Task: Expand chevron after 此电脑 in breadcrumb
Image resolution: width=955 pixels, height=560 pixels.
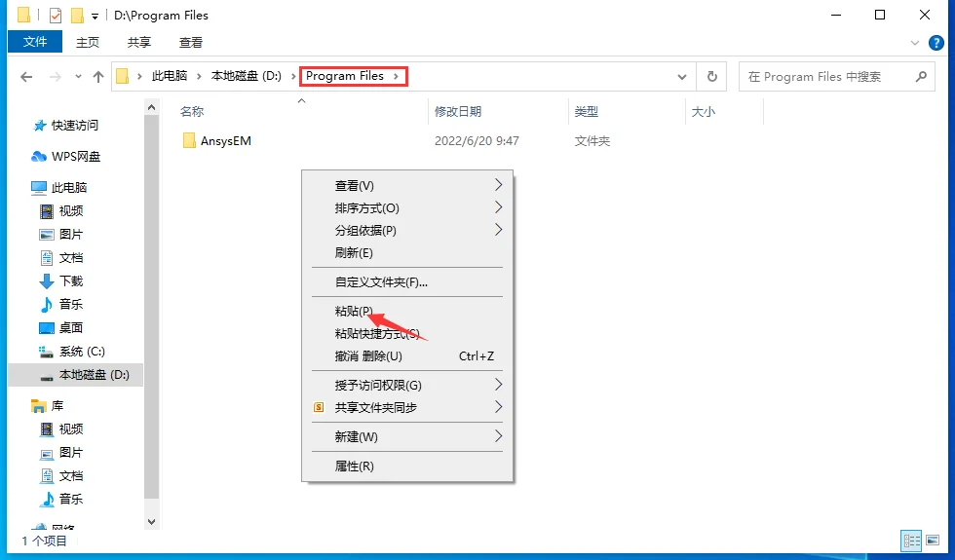Action: click(x=199, y=76)
